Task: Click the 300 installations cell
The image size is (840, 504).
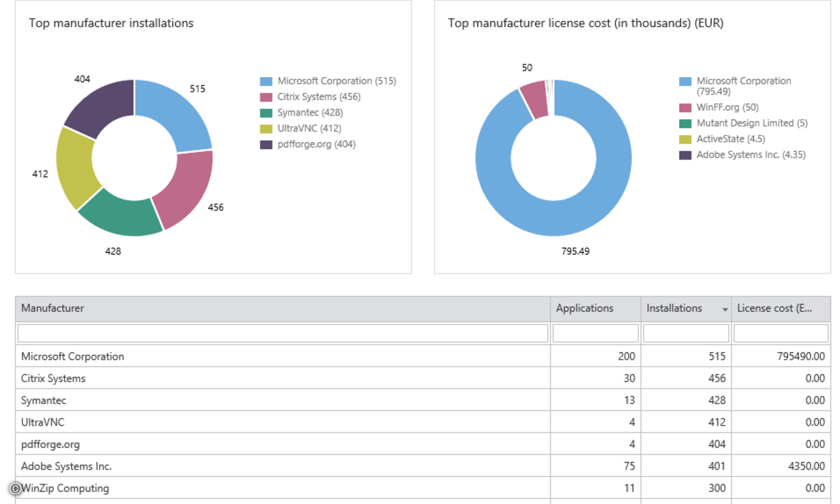Action: point(686,488)
